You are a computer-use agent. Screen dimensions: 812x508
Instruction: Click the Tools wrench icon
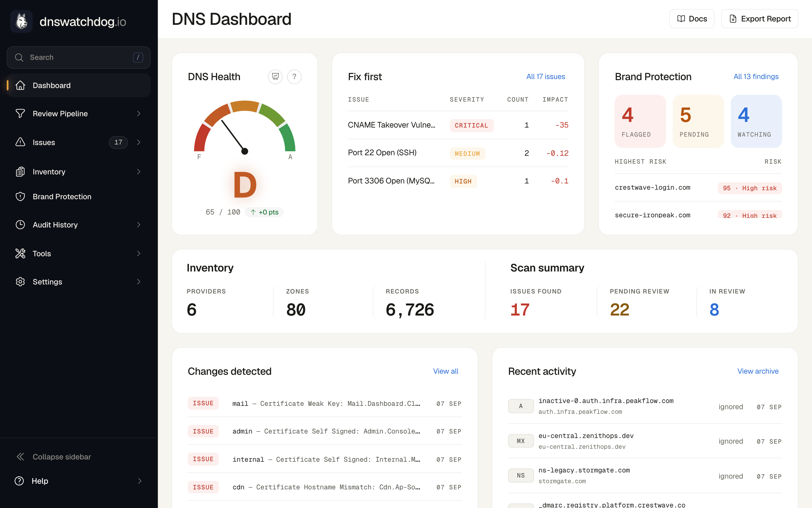tap(21, 253)
